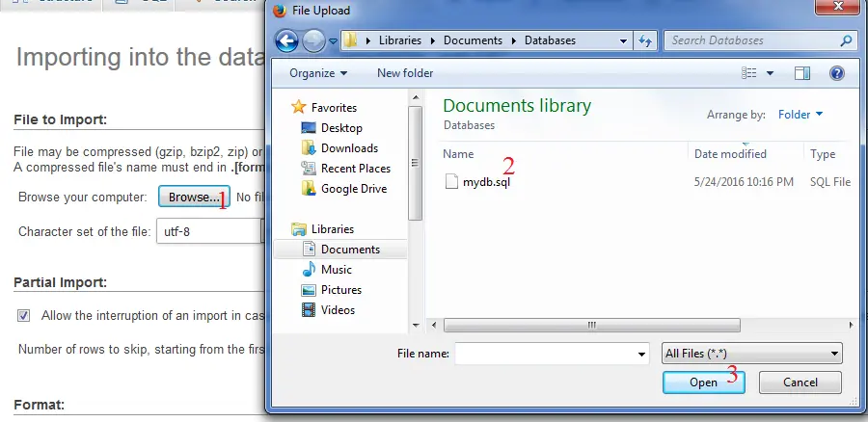Select the mydb.sql file
Screen dimensions: 868x422
[x=485, y=181]
